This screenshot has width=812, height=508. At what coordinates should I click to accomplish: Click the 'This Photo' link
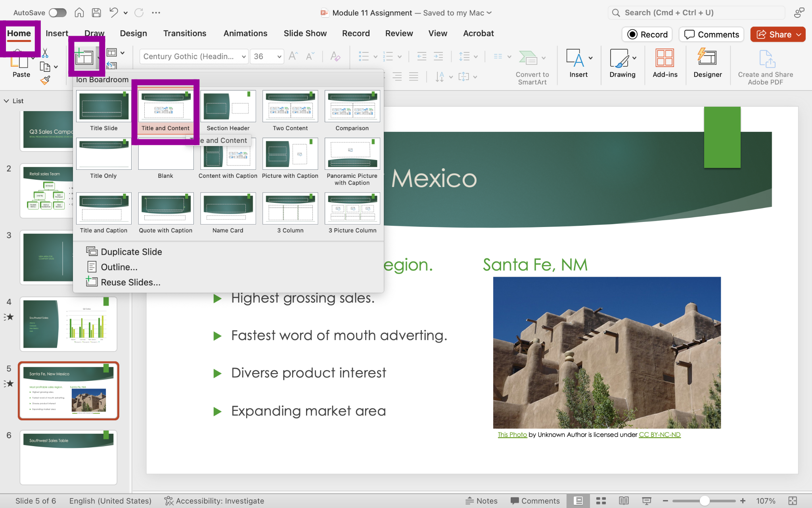512,435
